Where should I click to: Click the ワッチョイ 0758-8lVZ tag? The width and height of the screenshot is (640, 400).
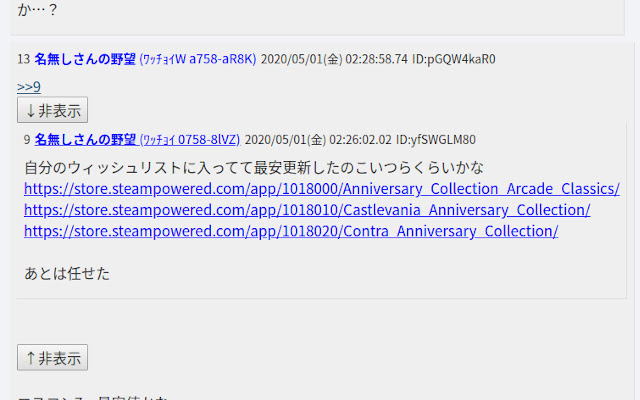(x=190, y=140)
